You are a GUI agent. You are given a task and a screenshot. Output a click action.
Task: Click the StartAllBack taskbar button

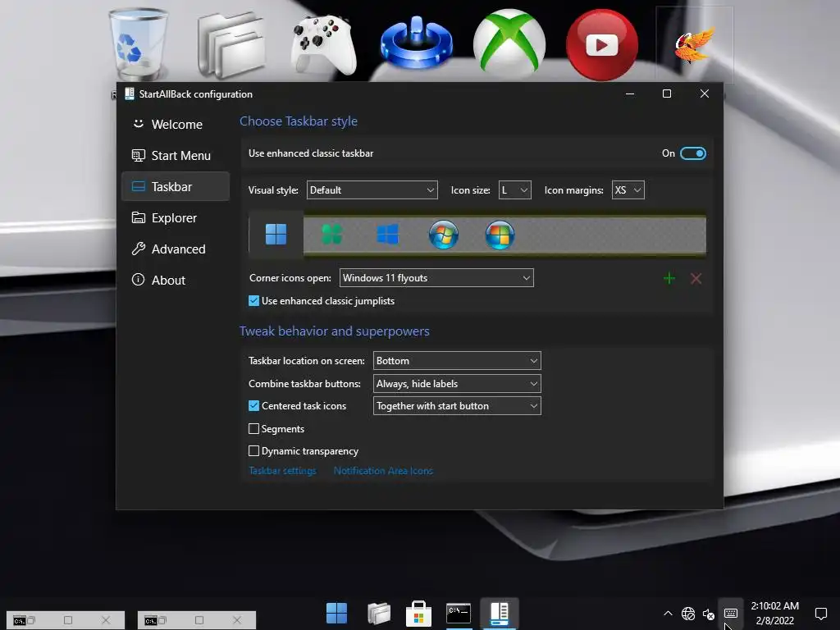pos(500,614)
